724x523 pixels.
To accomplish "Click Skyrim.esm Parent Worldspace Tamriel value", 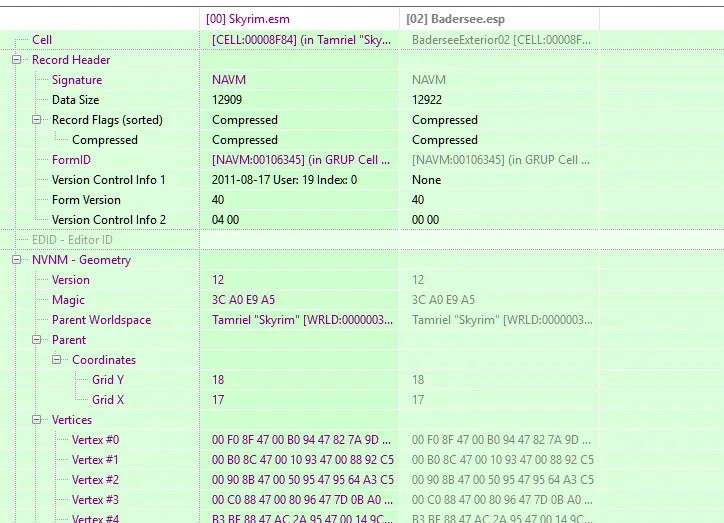I will tap(302, 319).
